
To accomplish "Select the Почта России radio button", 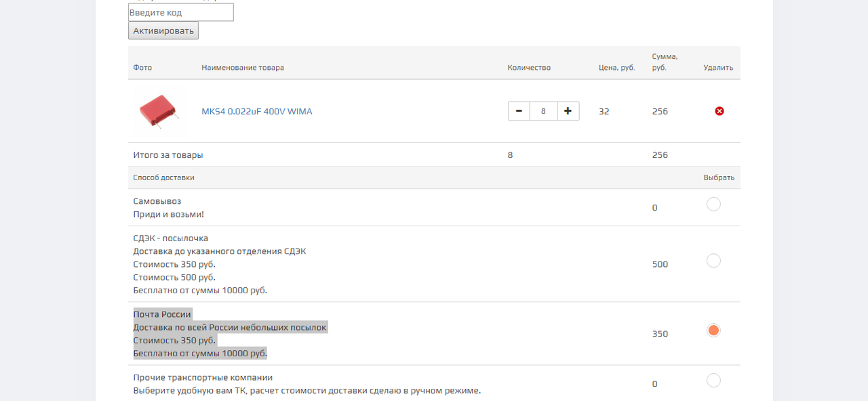I will click(713, 331).
